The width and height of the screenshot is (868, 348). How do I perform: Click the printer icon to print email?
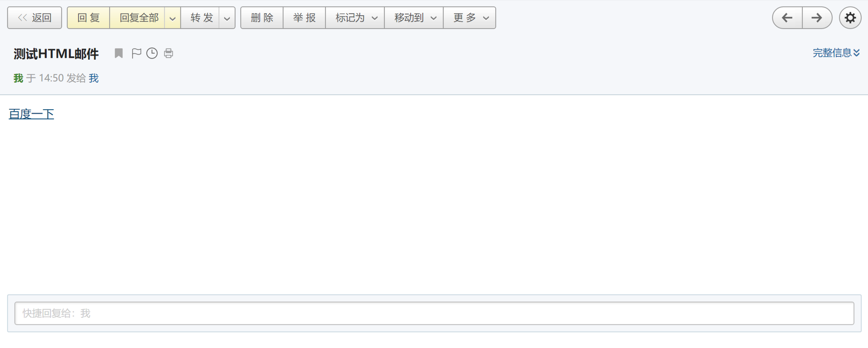pyautogui.click(x=169, y=53)
